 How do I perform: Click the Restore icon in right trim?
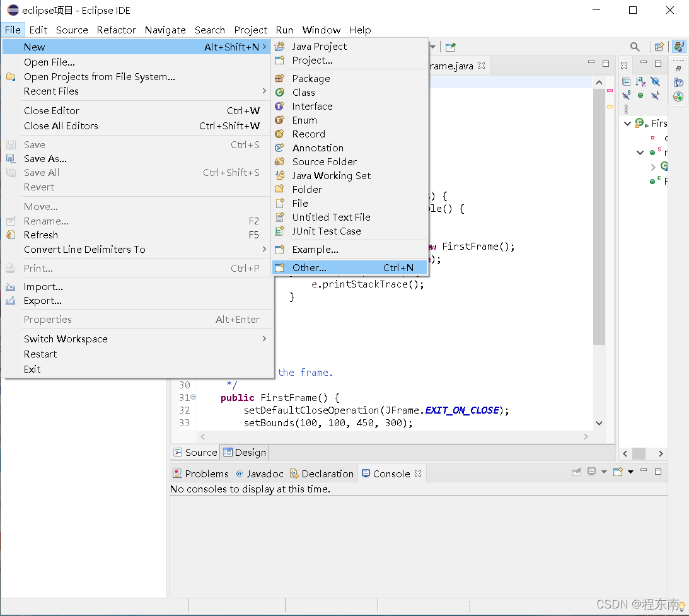pos(678,69)
